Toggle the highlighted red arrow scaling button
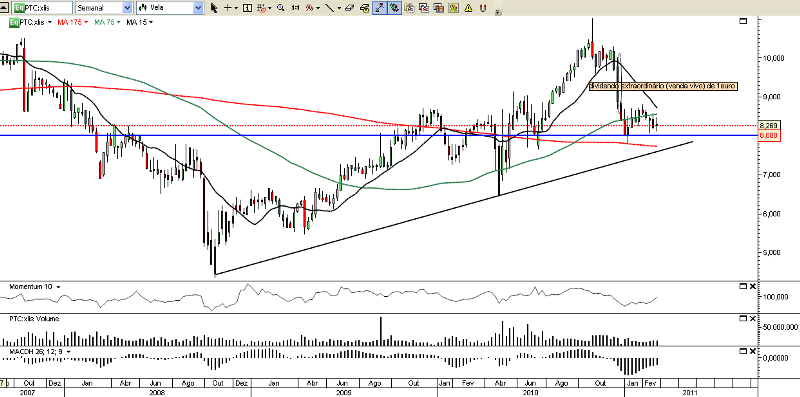 pyautogui.click(x=380, y=8)
